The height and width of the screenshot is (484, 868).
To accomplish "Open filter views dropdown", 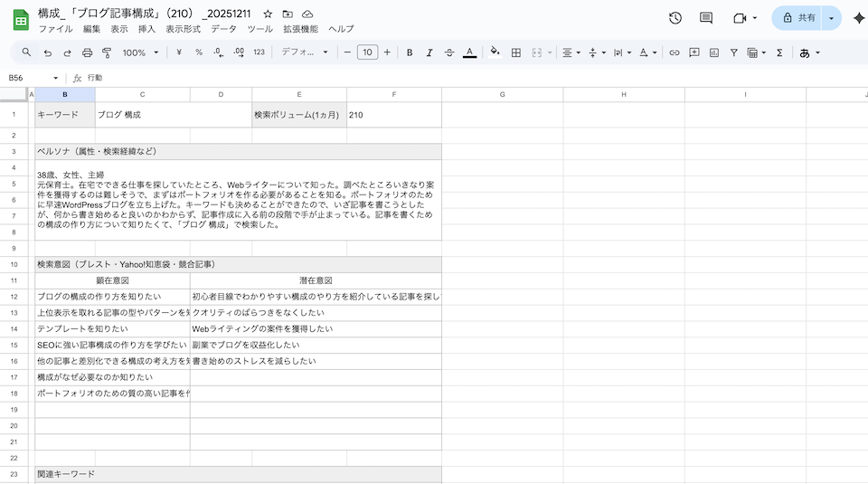I will [x=757, y=52].
